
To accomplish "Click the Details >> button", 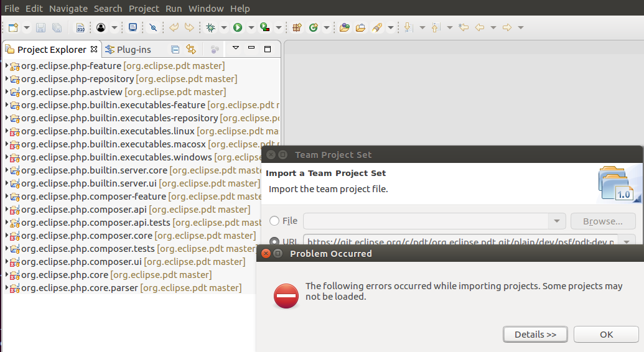I will coord(535,335).
